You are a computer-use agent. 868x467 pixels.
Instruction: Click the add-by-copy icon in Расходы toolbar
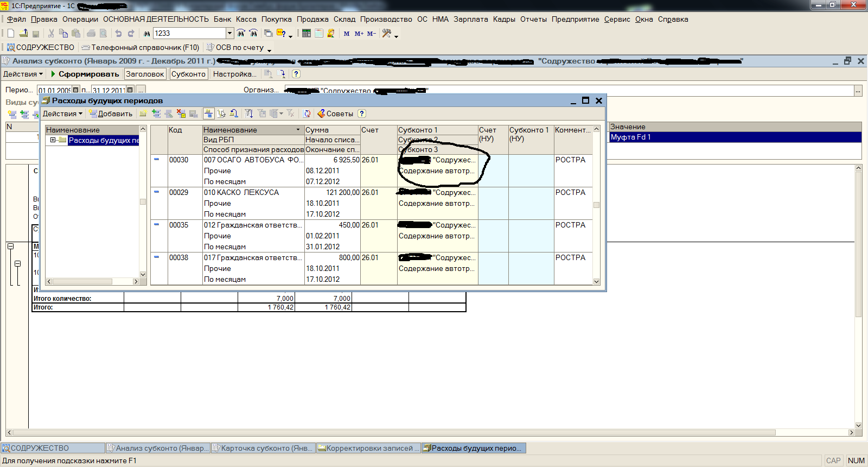(156, 113)
